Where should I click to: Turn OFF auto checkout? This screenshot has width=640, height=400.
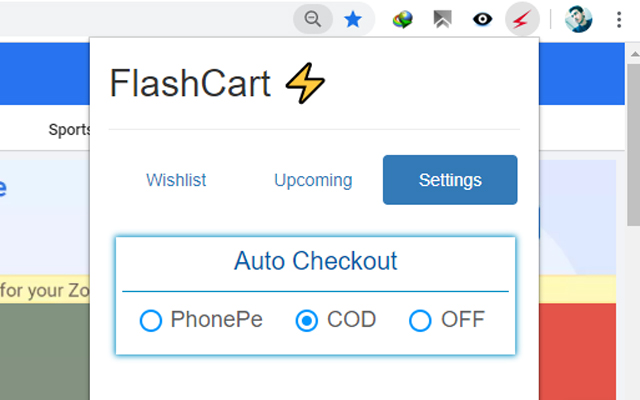click(420, 320)
